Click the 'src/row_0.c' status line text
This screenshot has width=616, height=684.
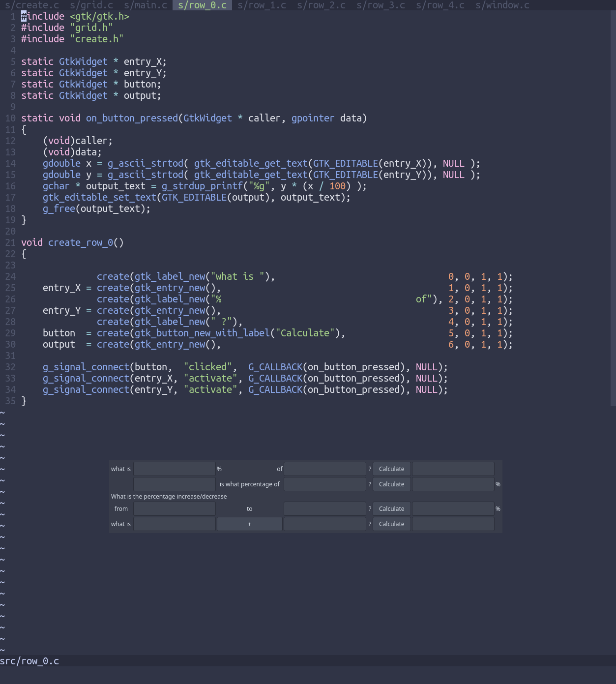pos(29,661)
